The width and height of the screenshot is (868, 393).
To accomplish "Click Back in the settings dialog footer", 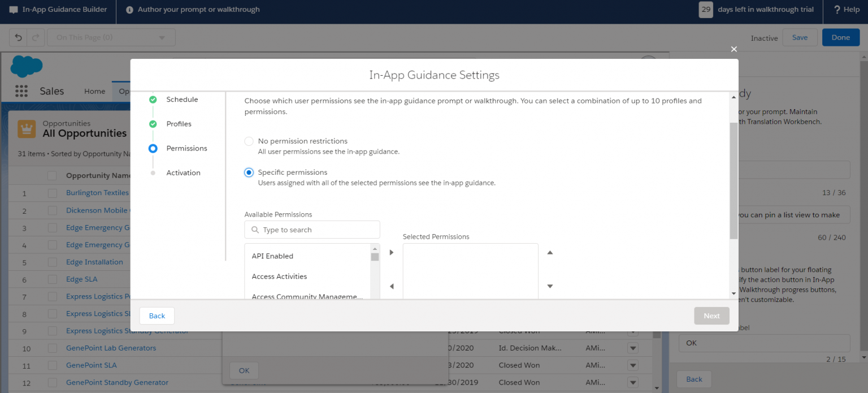I will [157, 316].
